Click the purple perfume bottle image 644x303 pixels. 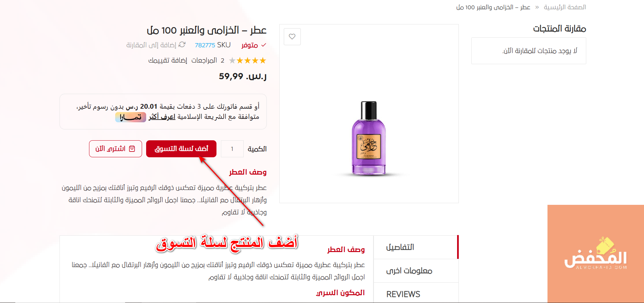[x=369, y=138]
